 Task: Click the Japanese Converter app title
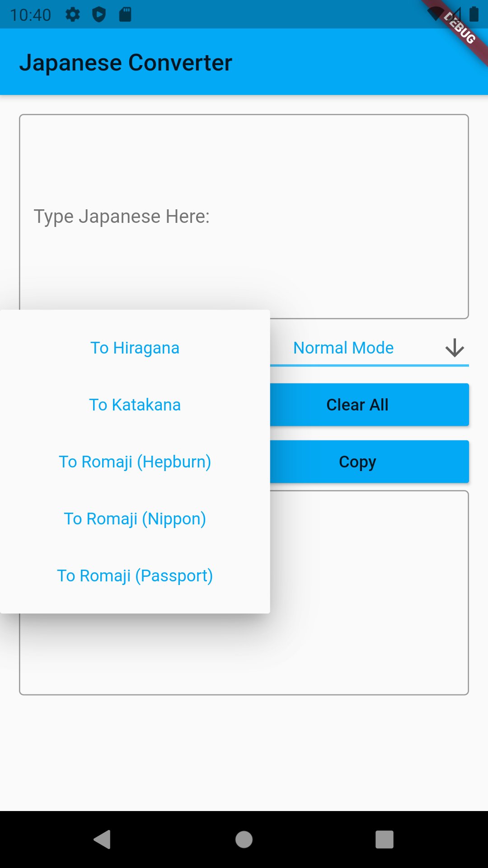[x=126, y=62]
